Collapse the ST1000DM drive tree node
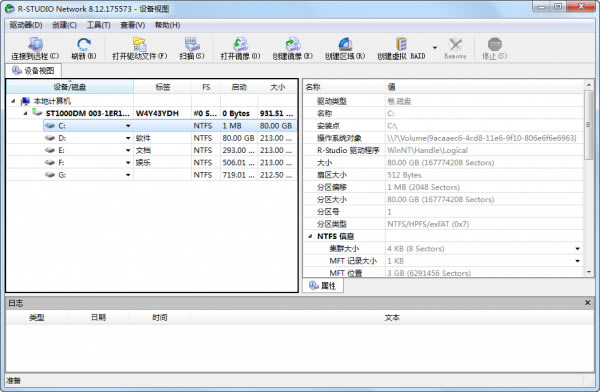The height and width of the screenshot is (392, 600). click(x=25, y=113)
